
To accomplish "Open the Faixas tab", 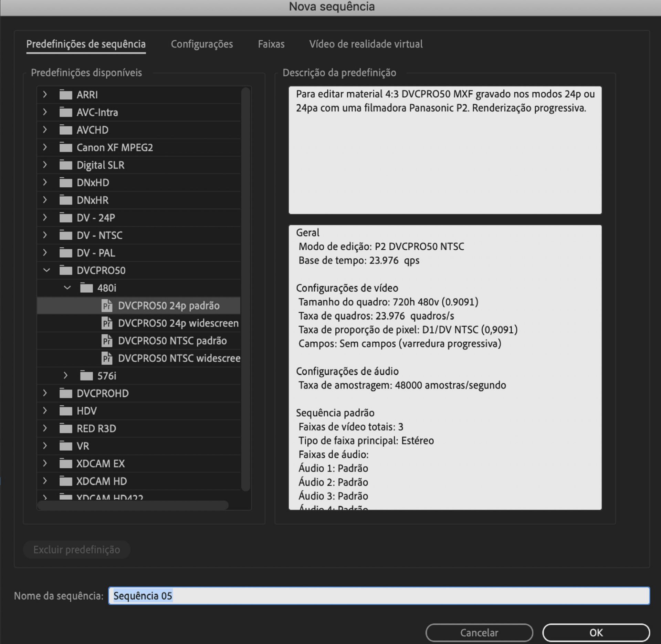I will (x=271, y=44).
